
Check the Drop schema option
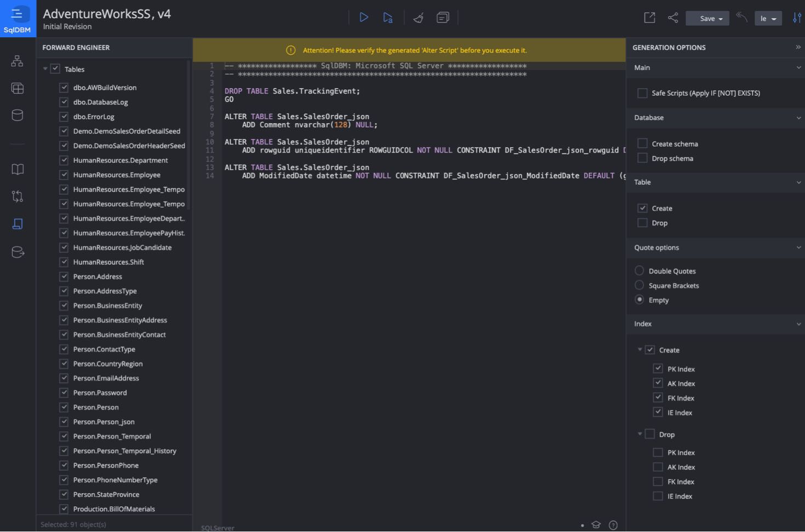tap(642, 158)
